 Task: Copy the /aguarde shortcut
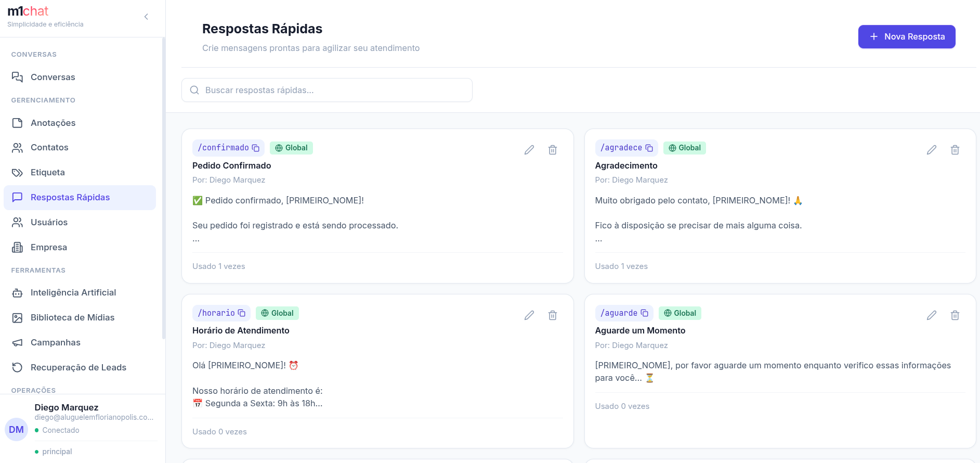tap(645, 313)
